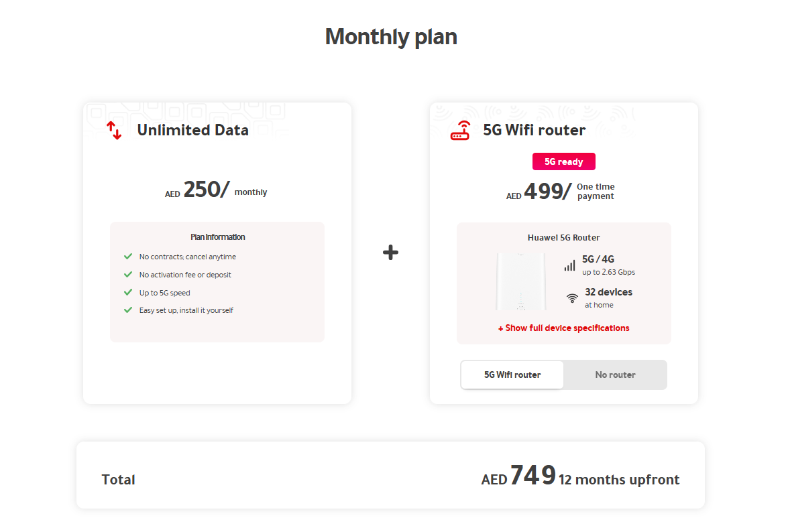The image size is (786, 532).
Task: Open Plan Information details
Action: pos(217,237)
